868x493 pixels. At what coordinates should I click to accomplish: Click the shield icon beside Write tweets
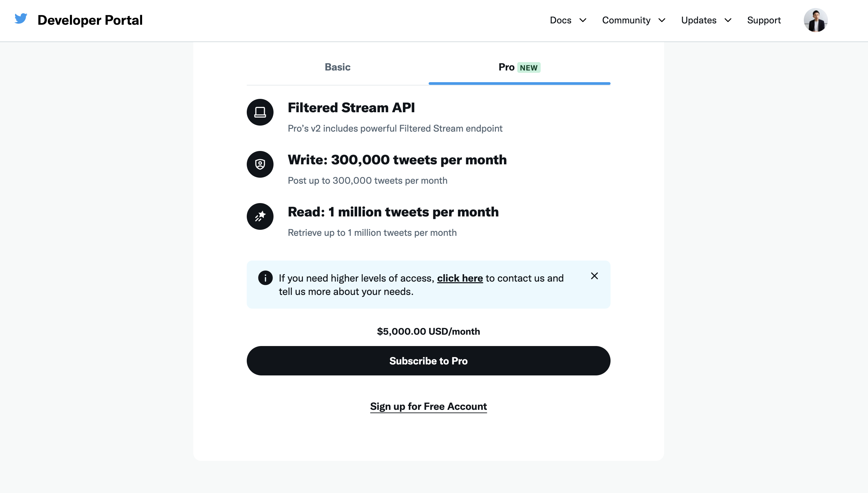[x=260, y=164]
